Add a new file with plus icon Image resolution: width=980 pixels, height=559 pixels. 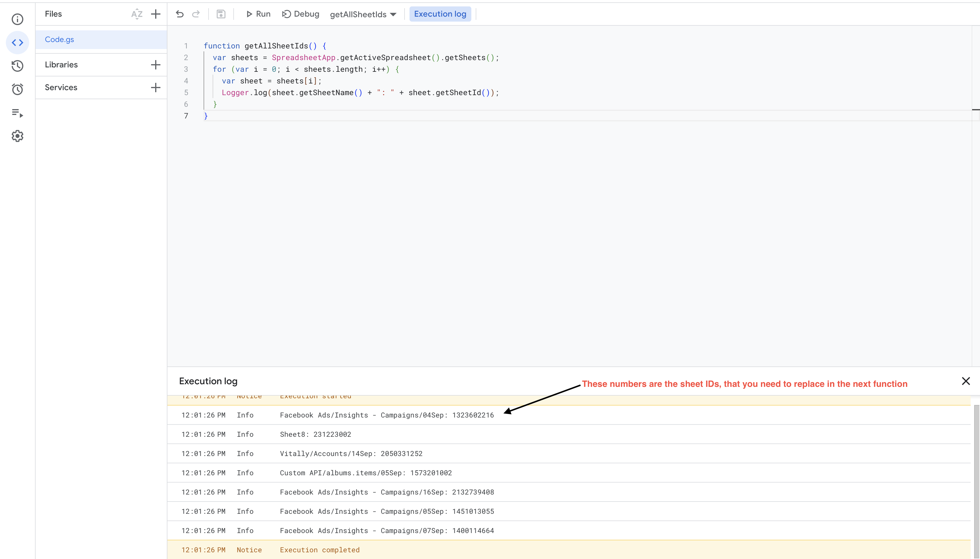155,14
